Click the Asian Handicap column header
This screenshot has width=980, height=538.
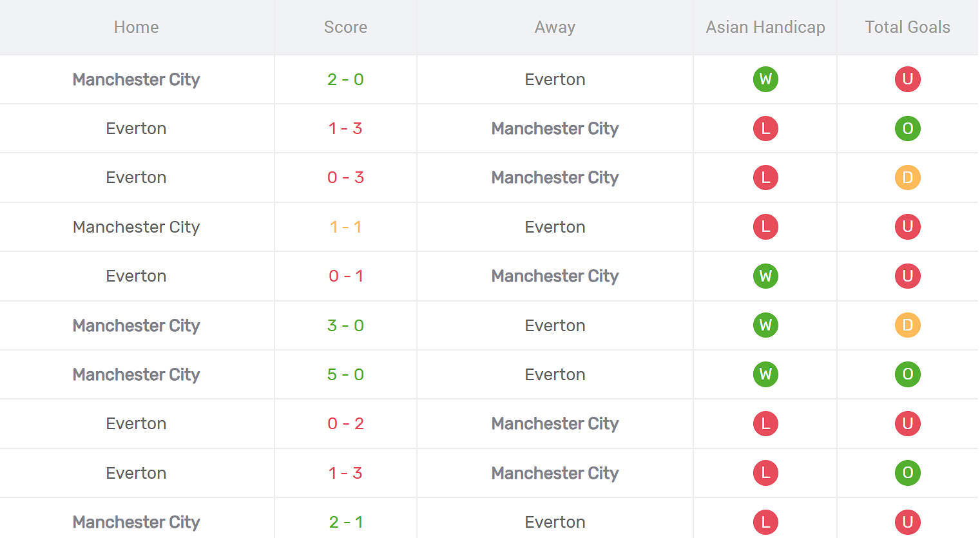[x=765, y=27]
